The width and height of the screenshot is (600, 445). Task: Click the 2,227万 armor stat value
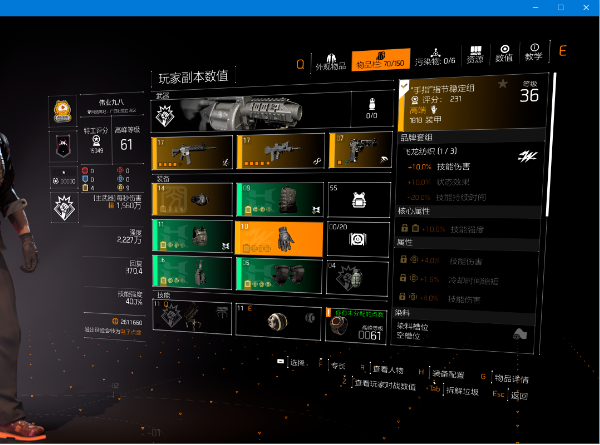pyautogui.click(x=129, y=240)
